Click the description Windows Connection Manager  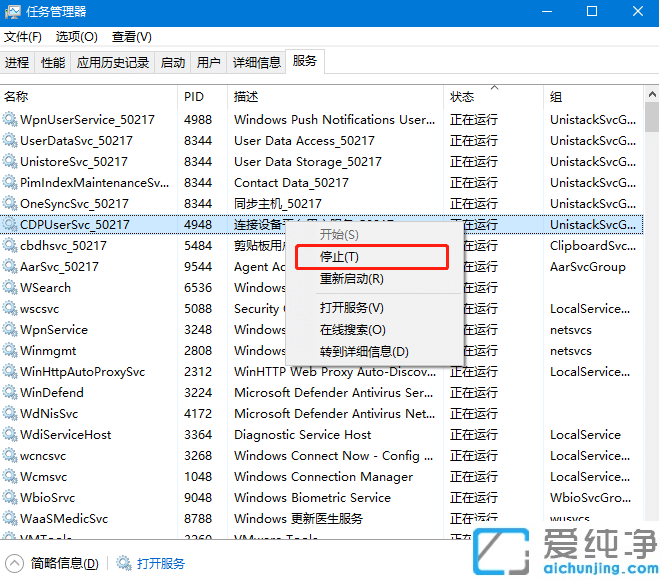(x=323, y=477)
